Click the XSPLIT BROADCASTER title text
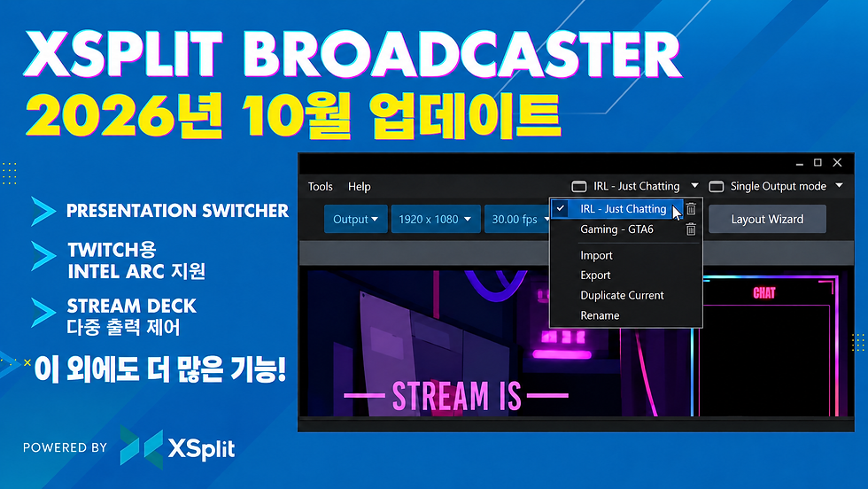868x489 pixels. (x=353, y=55)
